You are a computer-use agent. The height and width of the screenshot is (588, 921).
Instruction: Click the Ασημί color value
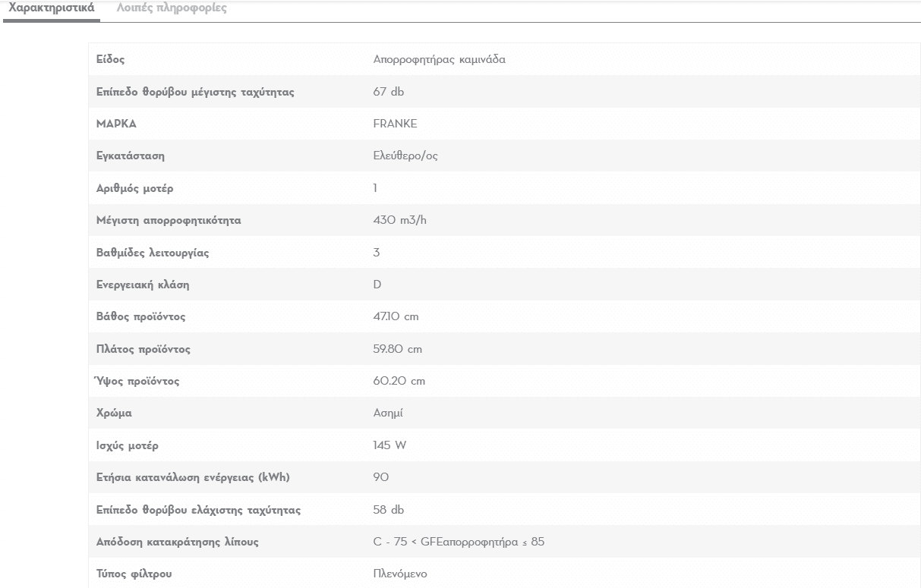click(x=387, y=413)
